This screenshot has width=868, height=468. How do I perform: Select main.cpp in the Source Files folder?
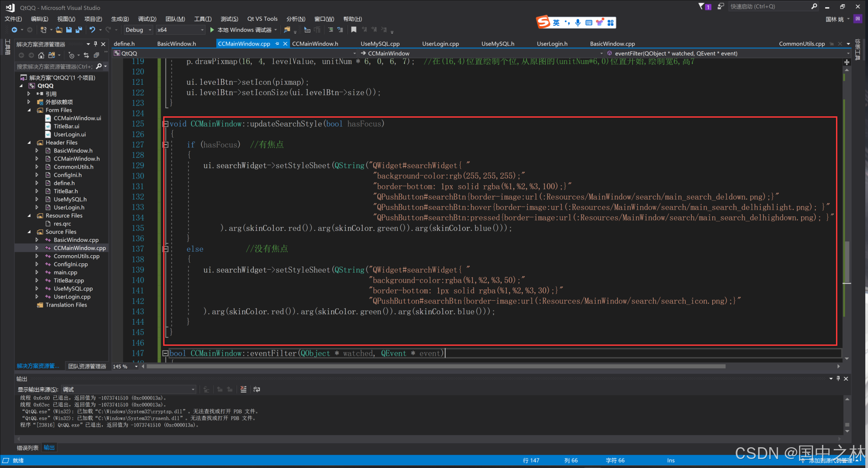point(65,272)
